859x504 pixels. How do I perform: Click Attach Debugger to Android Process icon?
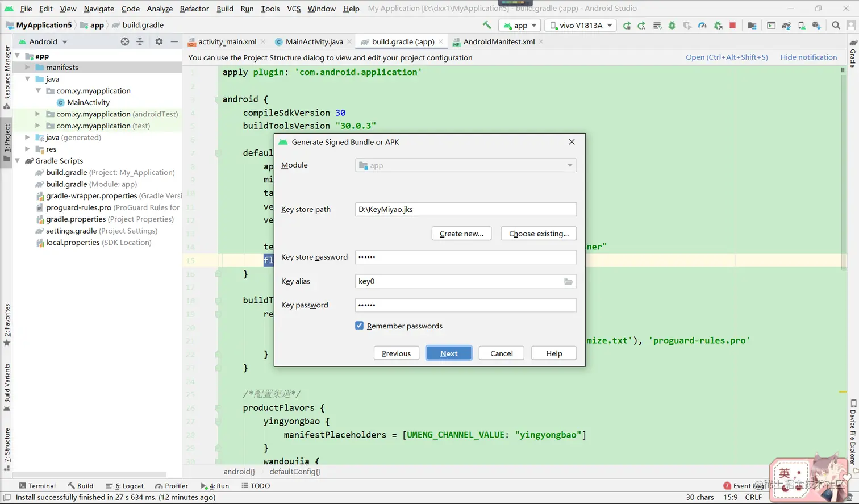(x=718, y=25)
